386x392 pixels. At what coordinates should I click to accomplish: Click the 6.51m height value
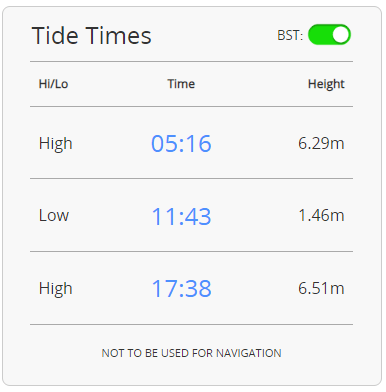(321, 288)
